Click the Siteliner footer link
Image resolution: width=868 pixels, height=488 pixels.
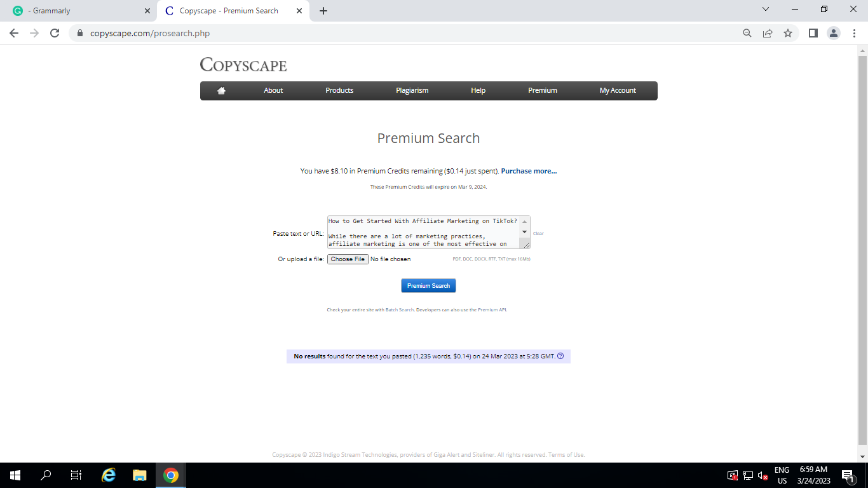click(x=482, y=455)
